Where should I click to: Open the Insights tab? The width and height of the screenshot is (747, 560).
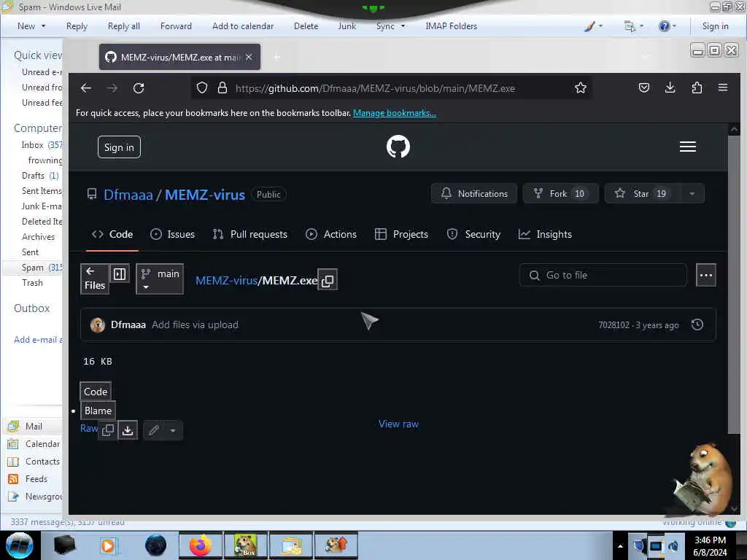(545, 234)
